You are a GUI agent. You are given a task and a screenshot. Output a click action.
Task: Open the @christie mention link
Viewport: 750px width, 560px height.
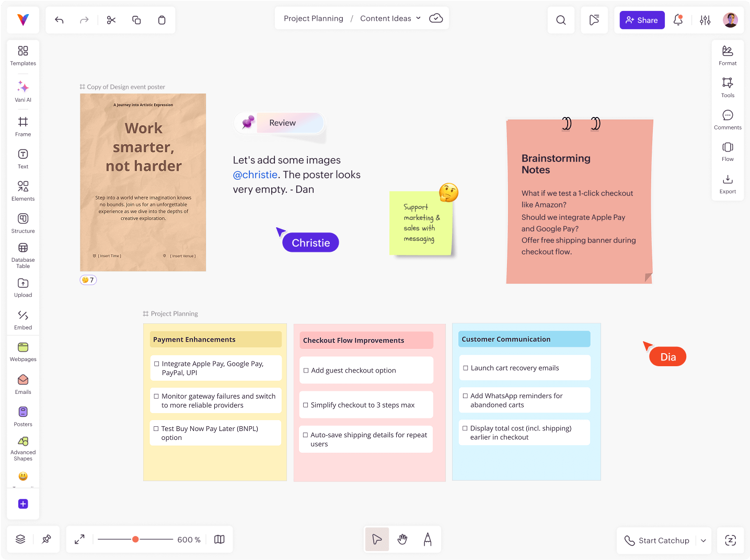click(255, 174)
